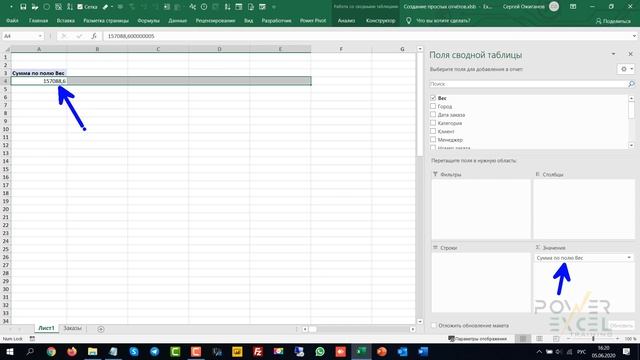This screenshot has width=640, height=360.
Task: Open WhatsApp from taskbar
Action: (320, 351)
